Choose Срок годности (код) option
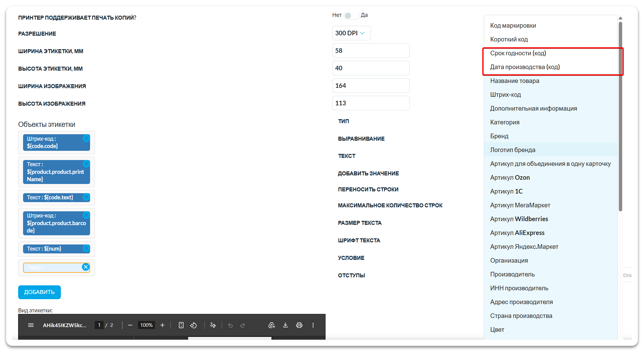This screenshot has width=644, height=352. [x=551, y=53]
